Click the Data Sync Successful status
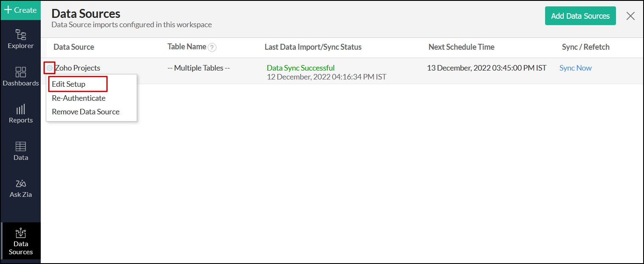Image resolution: width=644 pixels, height=264 pixels. pyautogui.click(x=301, y=68)
